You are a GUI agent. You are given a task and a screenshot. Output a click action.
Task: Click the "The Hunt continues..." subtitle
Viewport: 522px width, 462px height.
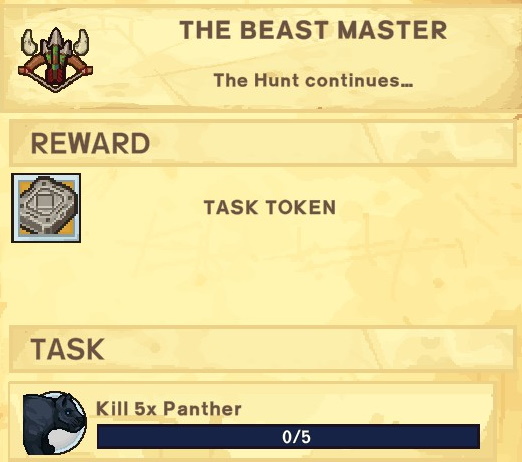(x=313, y=80)
